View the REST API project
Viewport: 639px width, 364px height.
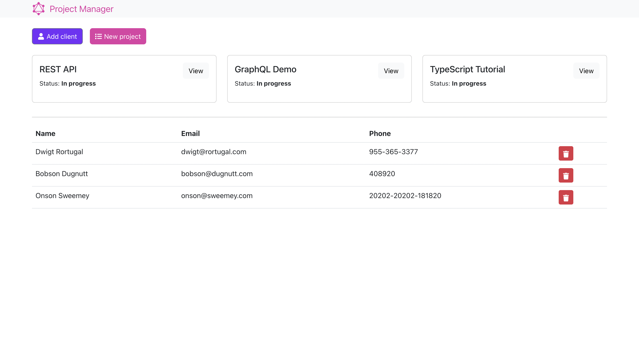196,71
